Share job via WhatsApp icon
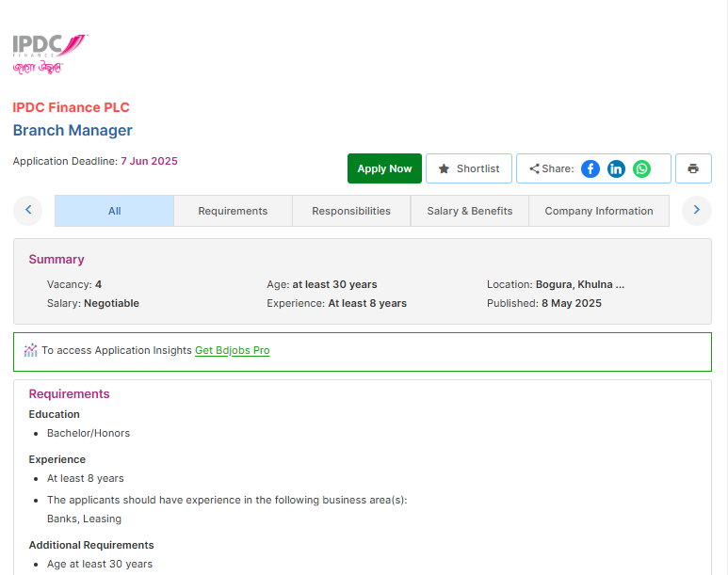728x575 pixels. pyautogui.click(x=641, y=168)
